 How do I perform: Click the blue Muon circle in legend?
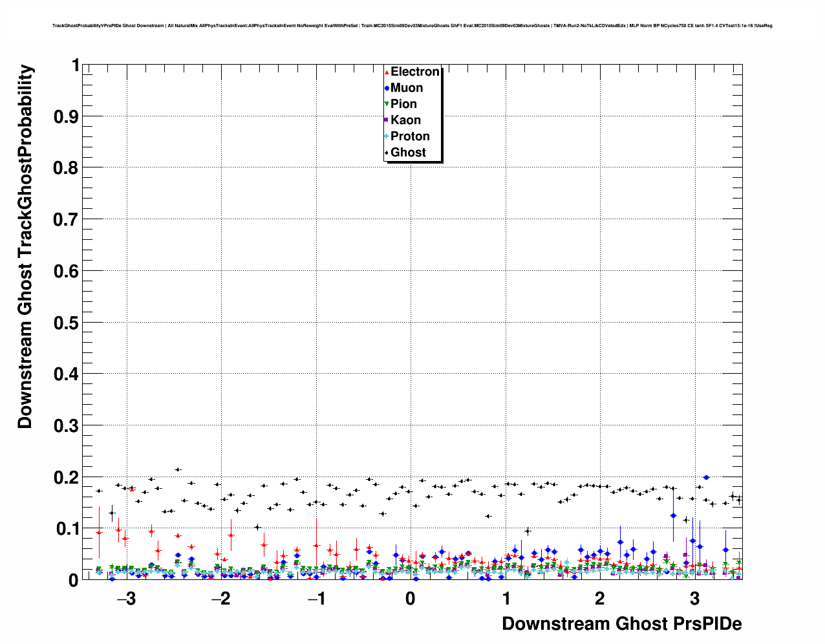(x=387, y=89)
